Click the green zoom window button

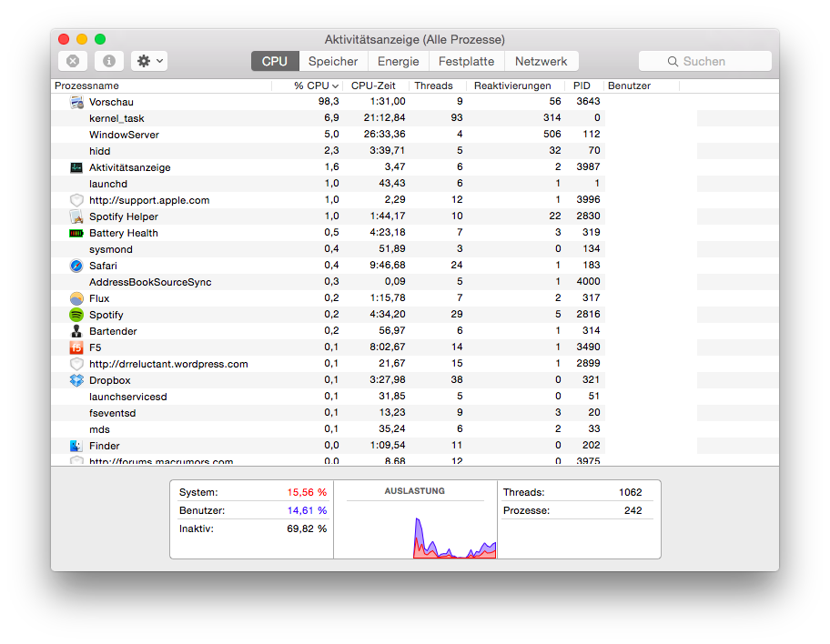coord(100,39)
